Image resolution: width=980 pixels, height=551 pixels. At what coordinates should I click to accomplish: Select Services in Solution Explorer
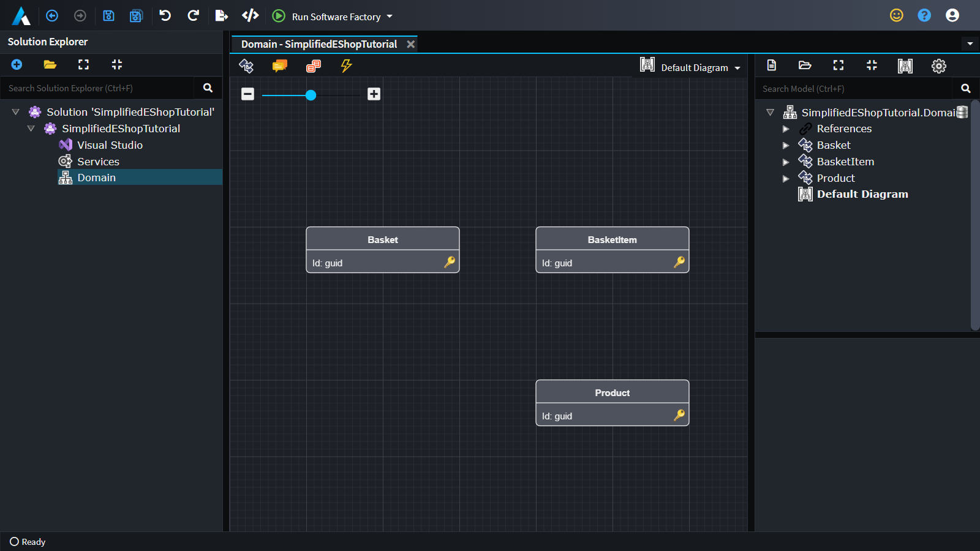click(x=98, y=162)
